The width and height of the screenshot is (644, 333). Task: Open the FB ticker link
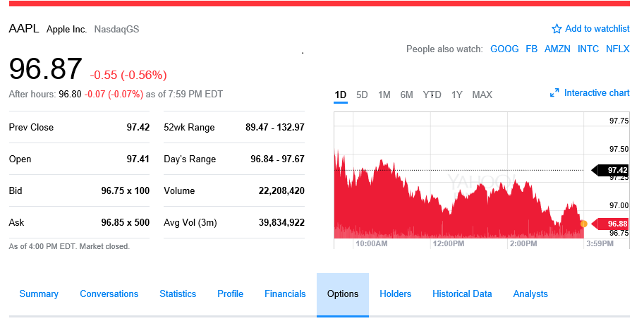point(531,49)
